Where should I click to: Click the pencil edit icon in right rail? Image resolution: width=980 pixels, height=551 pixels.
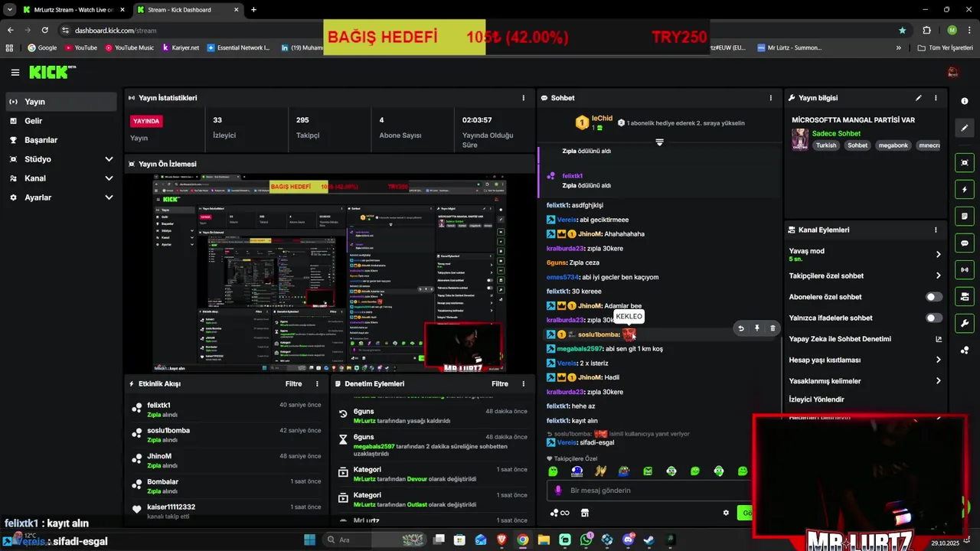965,128
